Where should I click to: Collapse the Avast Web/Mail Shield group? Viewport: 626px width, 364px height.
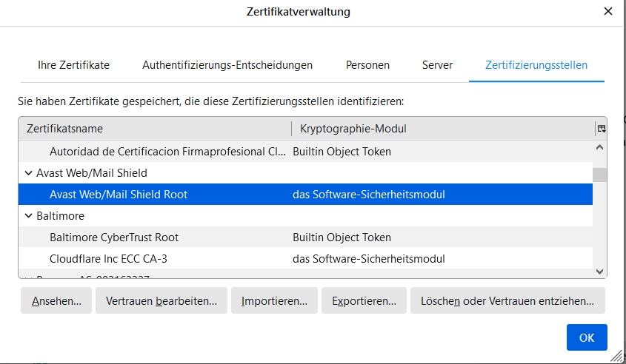pyautogui.click(x=28, y=173)
